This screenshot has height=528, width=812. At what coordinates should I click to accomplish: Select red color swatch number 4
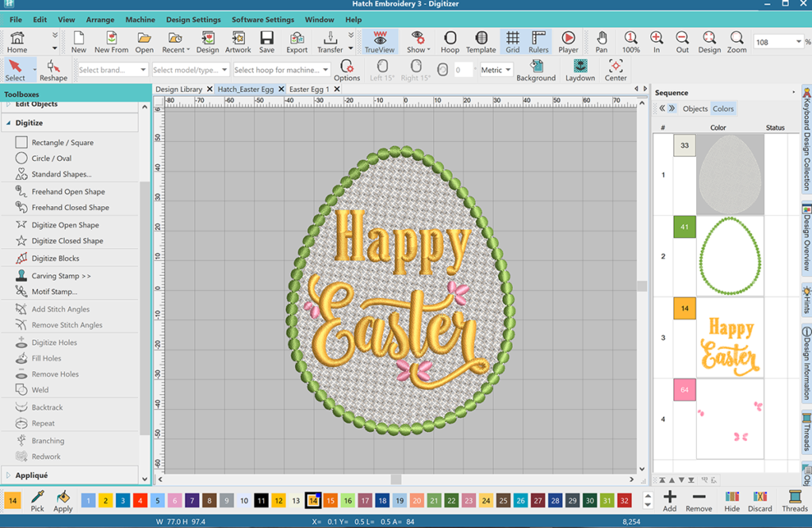coord(140,500)
